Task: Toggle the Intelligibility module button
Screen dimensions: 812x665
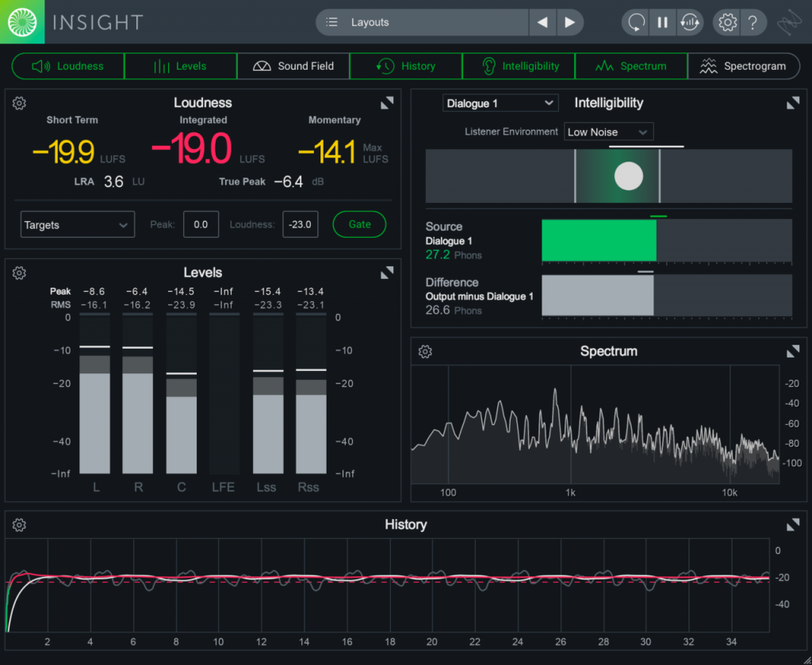Action: (518, 66)
